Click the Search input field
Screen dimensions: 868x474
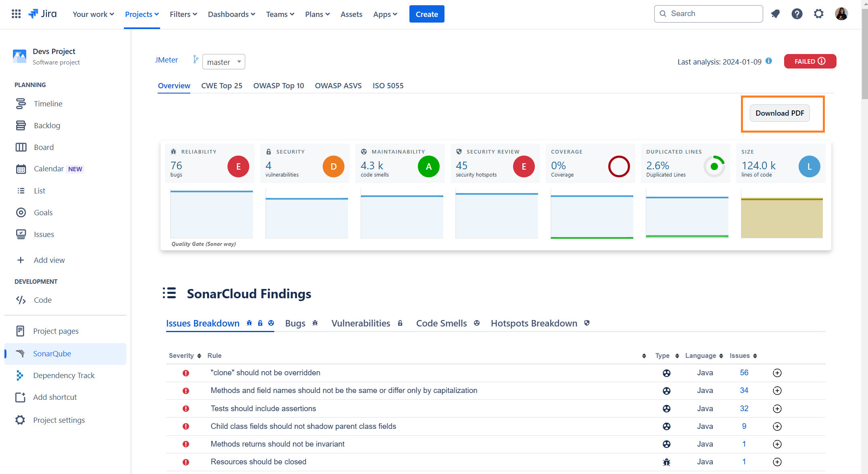point(709,14)
